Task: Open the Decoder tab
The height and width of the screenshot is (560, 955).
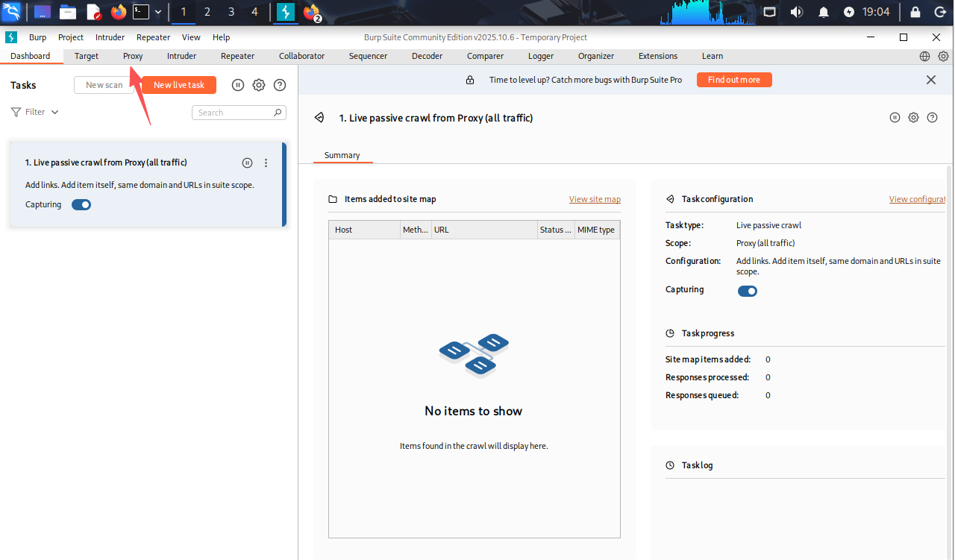Action: (427, 56)
